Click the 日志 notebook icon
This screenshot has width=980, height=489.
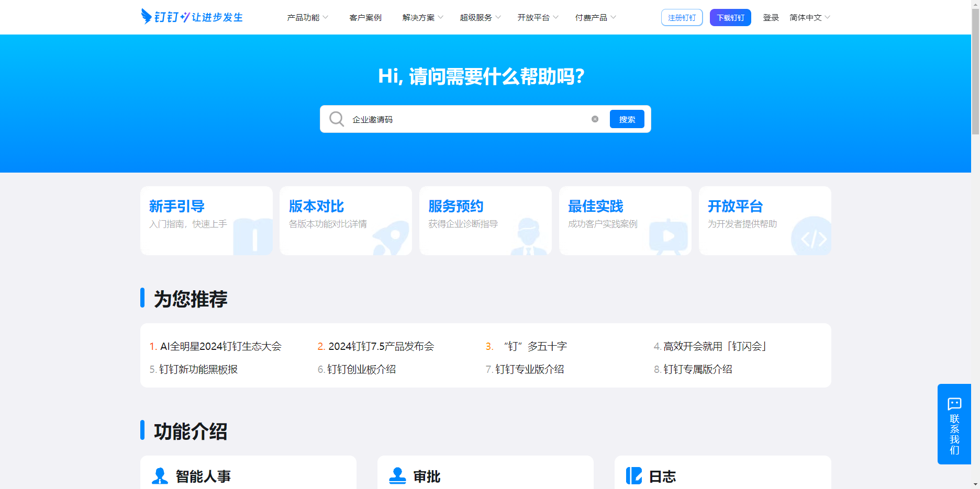(634, 475)
